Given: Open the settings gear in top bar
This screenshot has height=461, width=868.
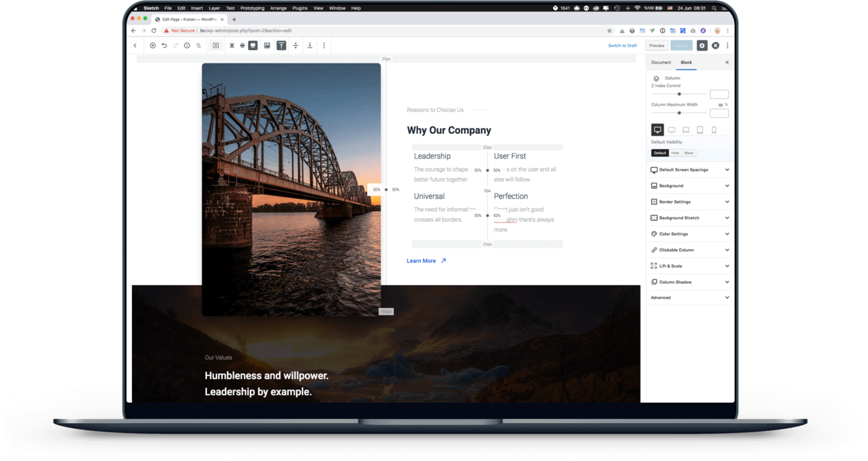Looking at the screenshot, I should (x=702, y=45).
